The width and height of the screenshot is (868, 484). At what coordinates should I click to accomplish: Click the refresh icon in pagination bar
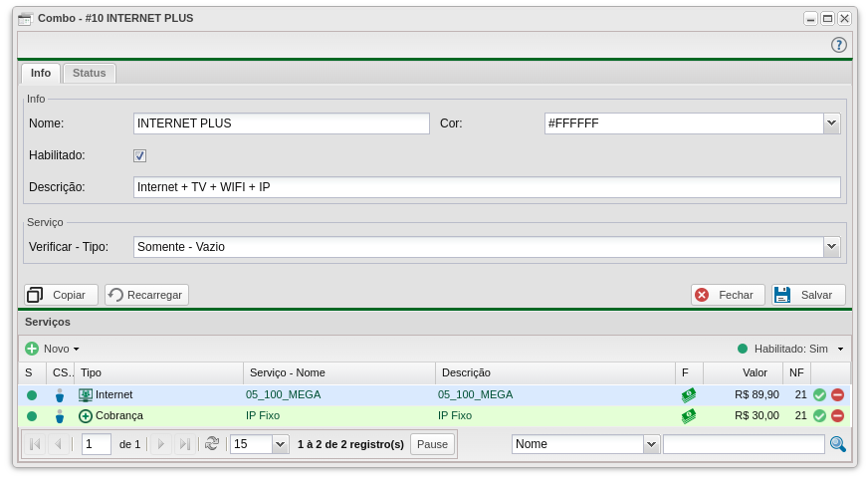(211, 444)
